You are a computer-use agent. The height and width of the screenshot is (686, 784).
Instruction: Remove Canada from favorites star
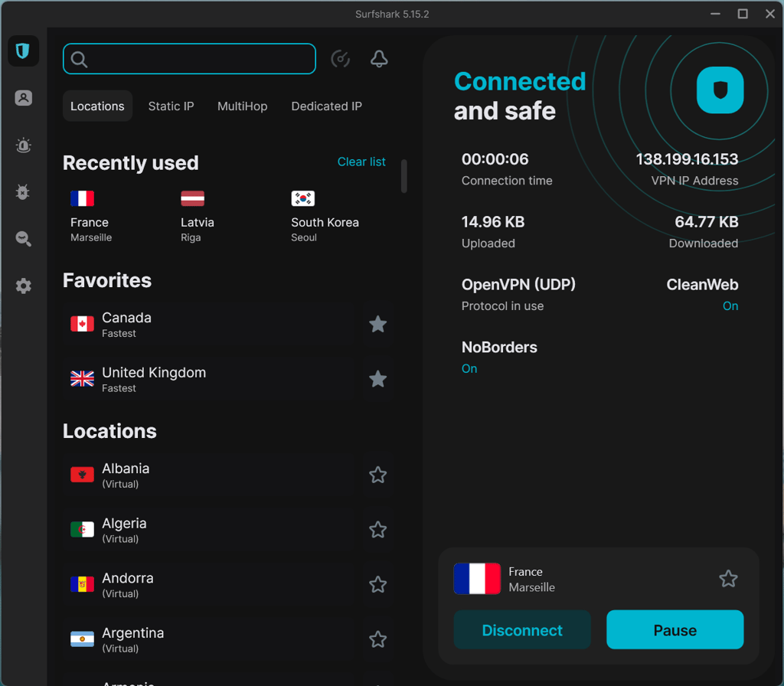click(x=378, y=325)
